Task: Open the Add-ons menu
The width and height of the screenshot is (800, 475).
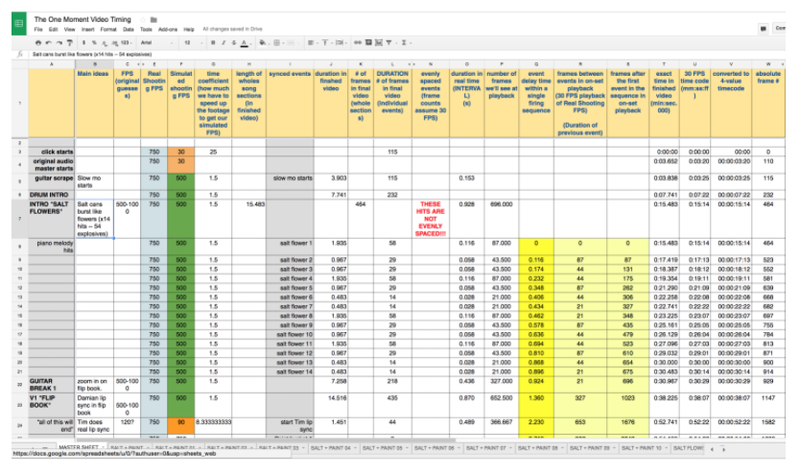Action: [168, 30]
